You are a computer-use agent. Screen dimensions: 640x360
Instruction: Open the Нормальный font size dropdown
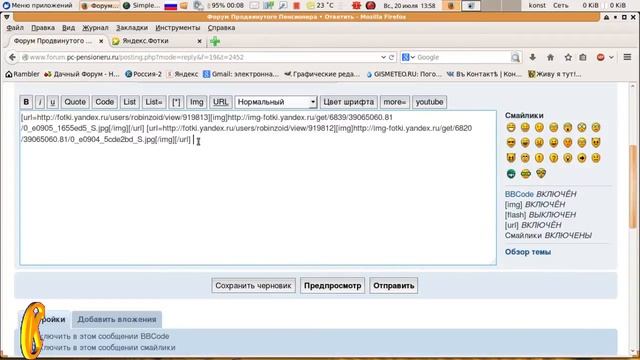(276, 102)
